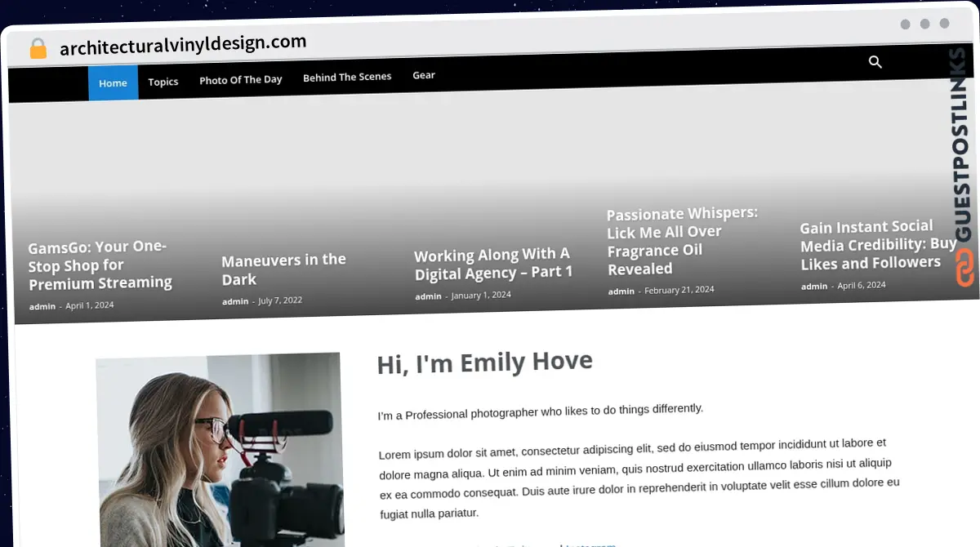This screenshot has height=547, width=980.
Task: Click the Professional photographer tagline sentence
Action: coord(540,411)
